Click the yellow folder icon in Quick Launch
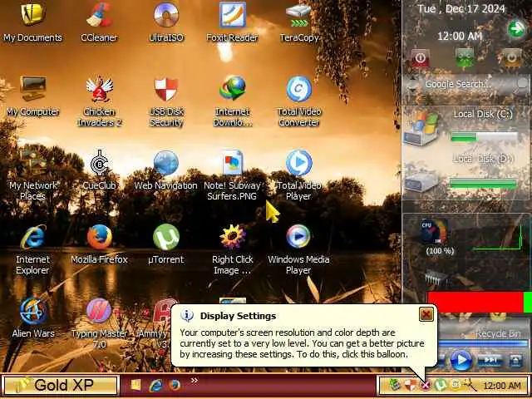532x399 pixels. coord(135,385)
